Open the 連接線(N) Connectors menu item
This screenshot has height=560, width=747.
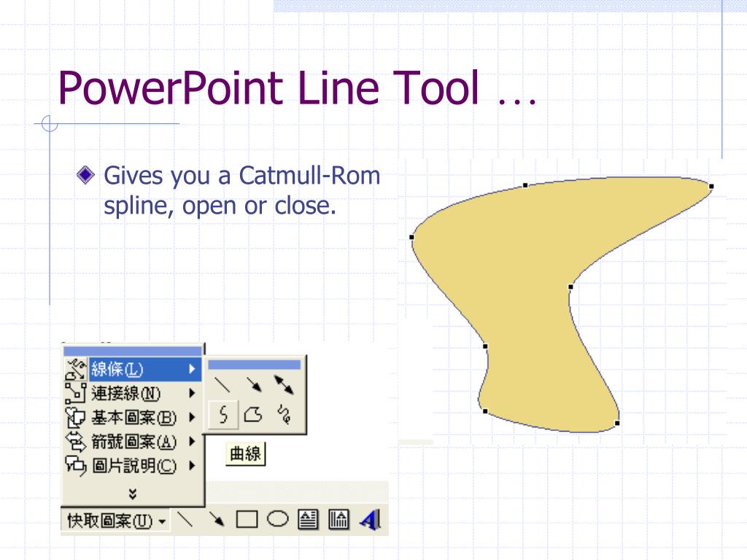tap(133, 393)
